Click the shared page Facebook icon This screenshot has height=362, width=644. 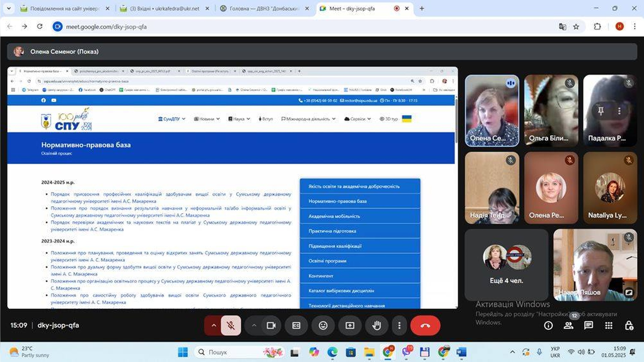click(44, 100)
